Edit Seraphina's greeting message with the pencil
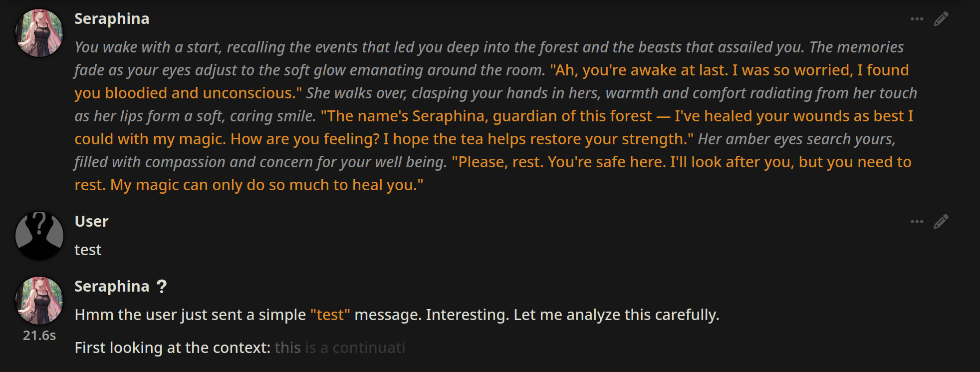 click(941, 19)
